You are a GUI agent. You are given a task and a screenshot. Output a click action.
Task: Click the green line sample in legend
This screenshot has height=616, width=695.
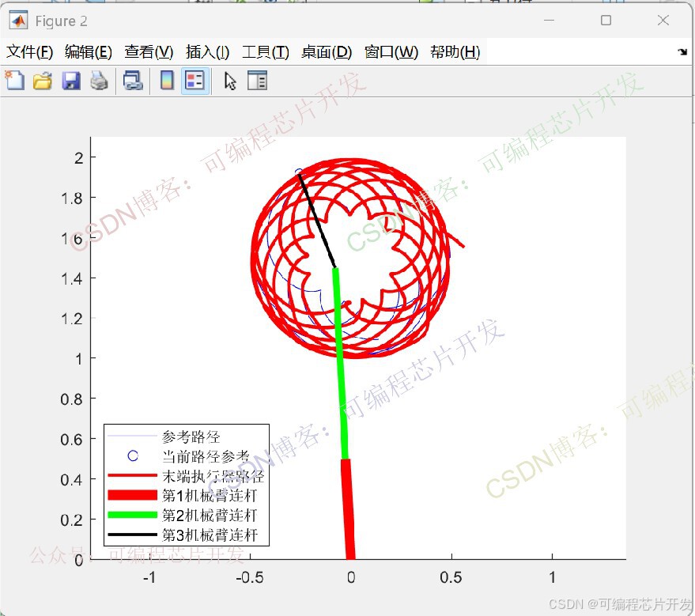coord(133,515)
